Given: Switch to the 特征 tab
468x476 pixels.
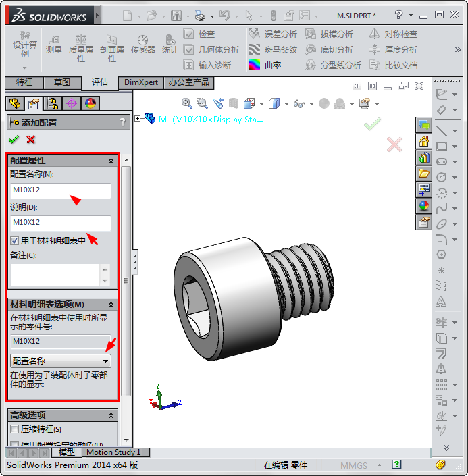Looking at the screenshot, I should click(24, 82).
